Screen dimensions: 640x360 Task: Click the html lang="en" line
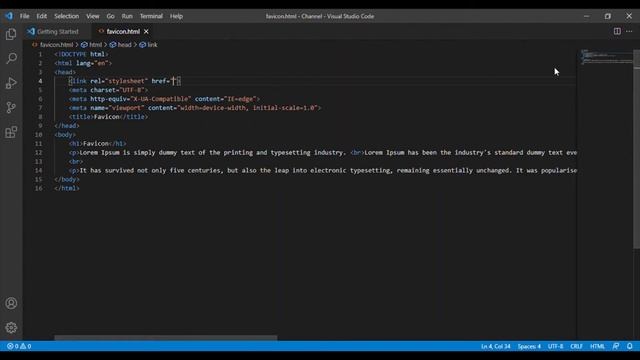pyautogui.click(x=83, y=63)
